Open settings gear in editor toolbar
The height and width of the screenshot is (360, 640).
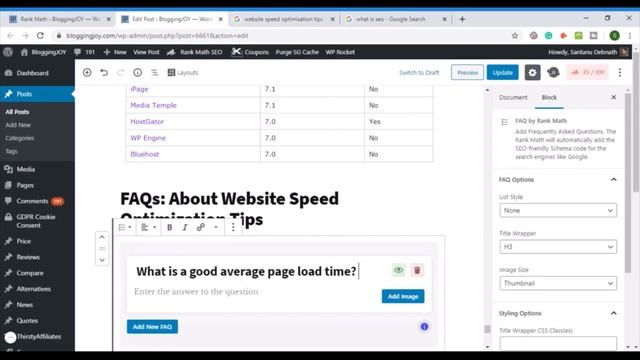click(x=532, y=72)
